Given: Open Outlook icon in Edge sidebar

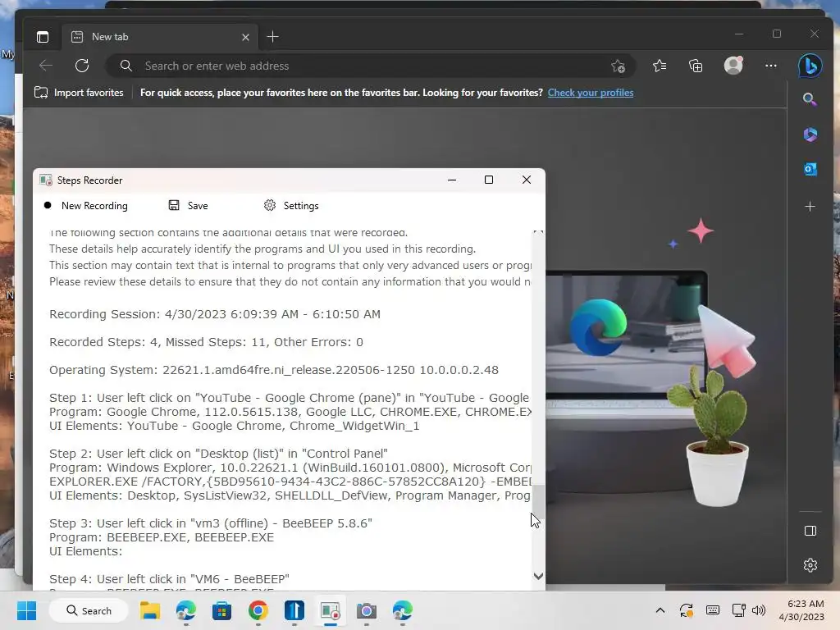Looking at the screenshot, I should coord(810,169).
